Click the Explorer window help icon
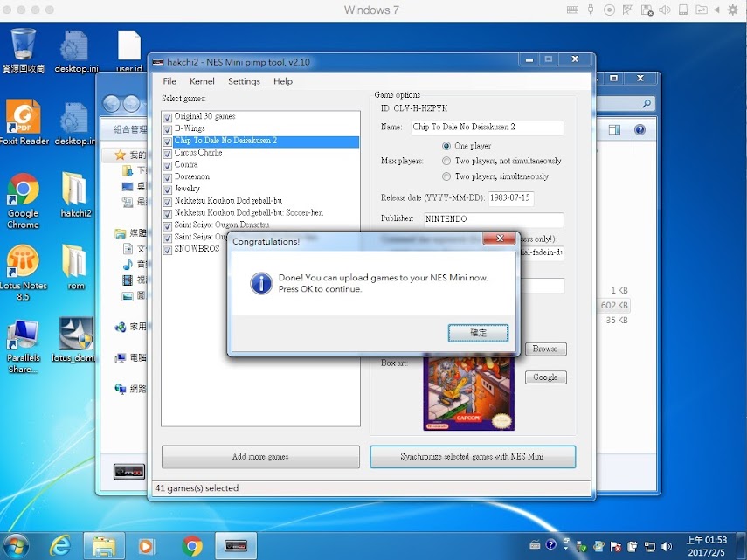The width and height of the screenshot is (747, 560). 640,129
